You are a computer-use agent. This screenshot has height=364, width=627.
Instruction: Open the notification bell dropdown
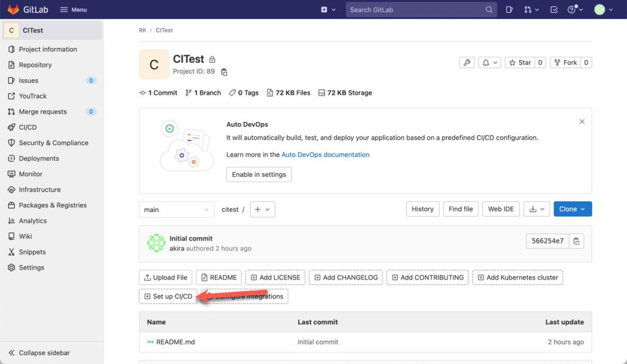point(489,62)
